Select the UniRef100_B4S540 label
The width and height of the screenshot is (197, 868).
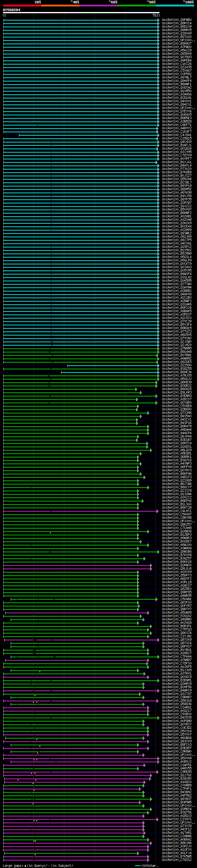pyautogui.click(x=176, y=417)
